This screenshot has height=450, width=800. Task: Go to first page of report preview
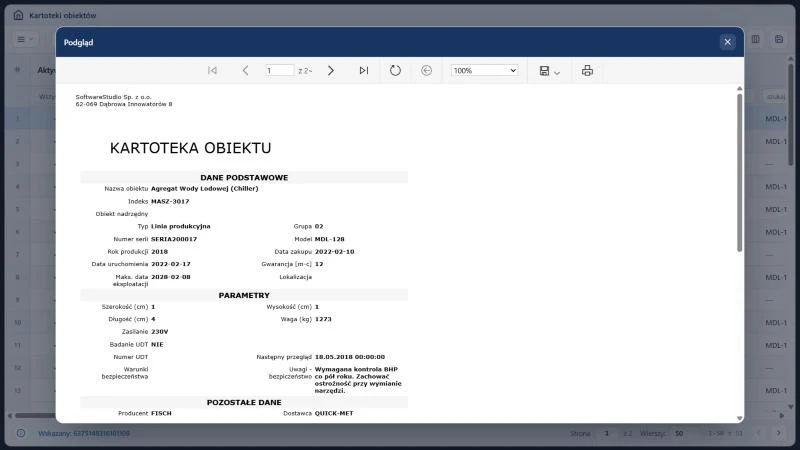[x=212, y=70]
